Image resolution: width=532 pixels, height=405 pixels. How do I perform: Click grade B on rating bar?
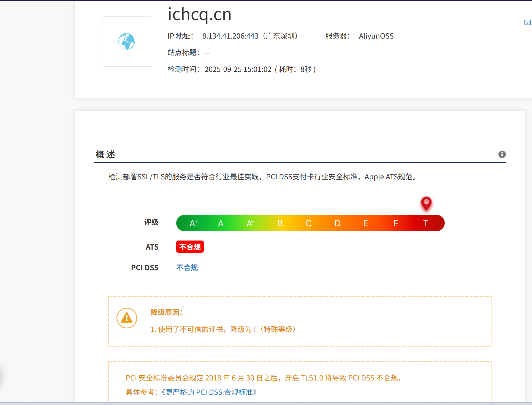tap(280, 223)
